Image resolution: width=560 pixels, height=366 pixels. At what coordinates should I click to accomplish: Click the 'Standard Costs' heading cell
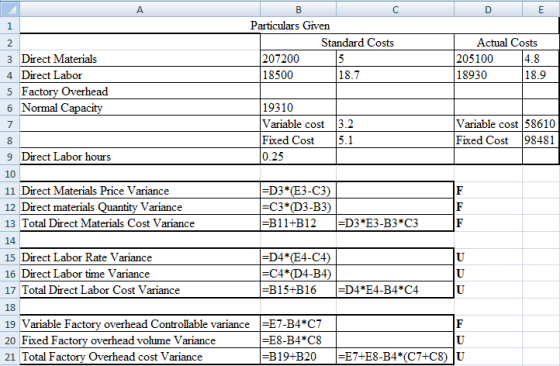click(x=358, y=42)
